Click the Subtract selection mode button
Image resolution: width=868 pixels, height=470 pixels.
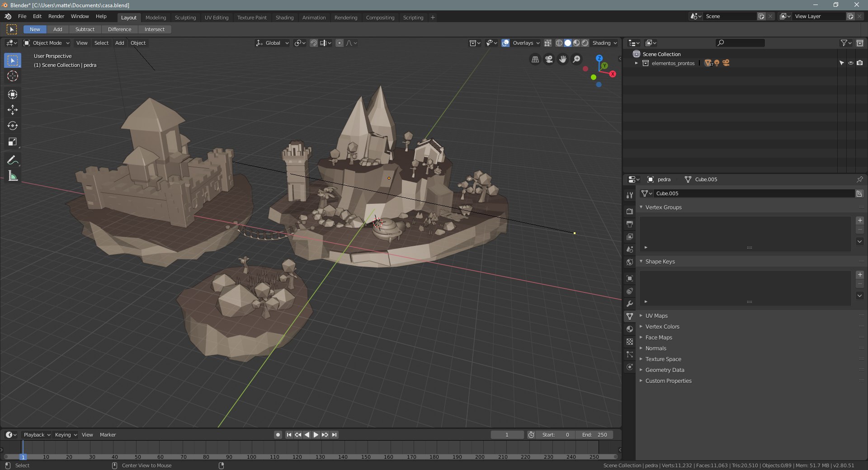point(85,29)
